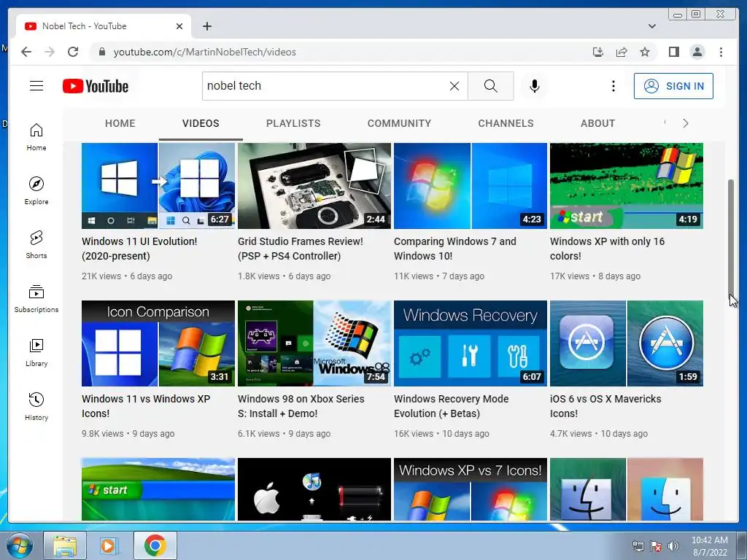Open Explore in the sidebar

[36, 191]
